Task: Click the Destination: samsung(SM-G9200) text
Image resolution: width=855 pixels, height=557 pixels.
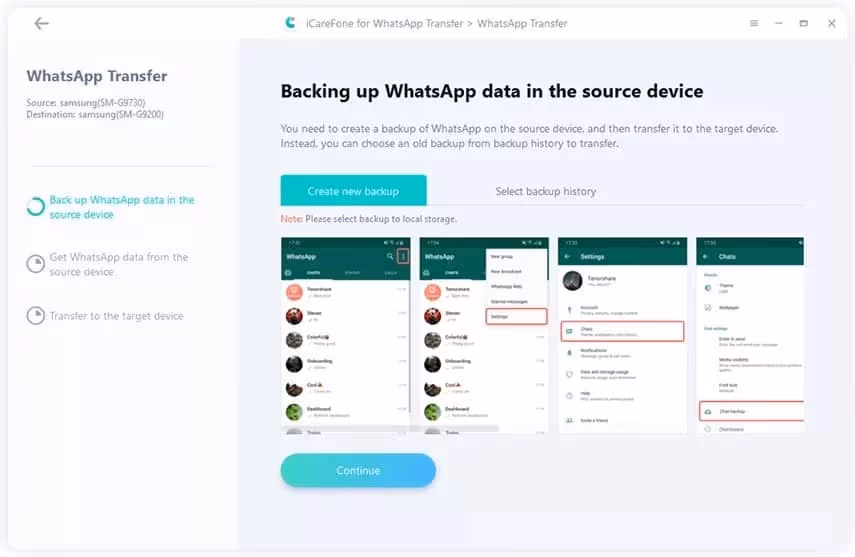Action: 95,115
